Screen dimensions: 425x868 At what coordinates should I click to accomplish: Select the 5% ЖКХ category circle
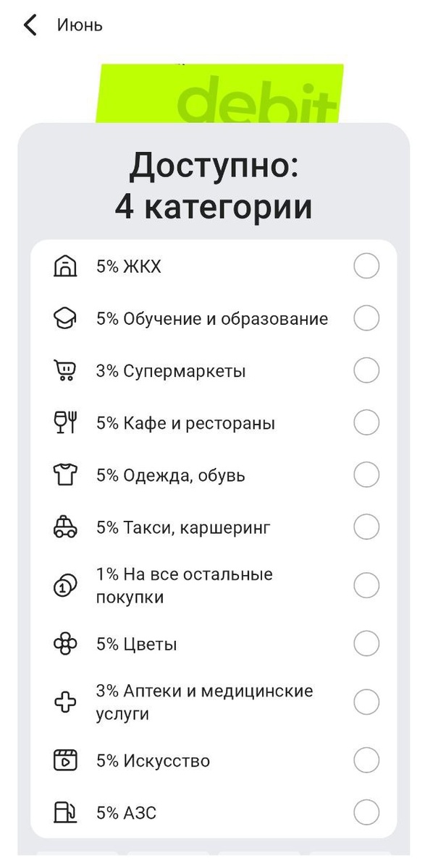[366, 266]
